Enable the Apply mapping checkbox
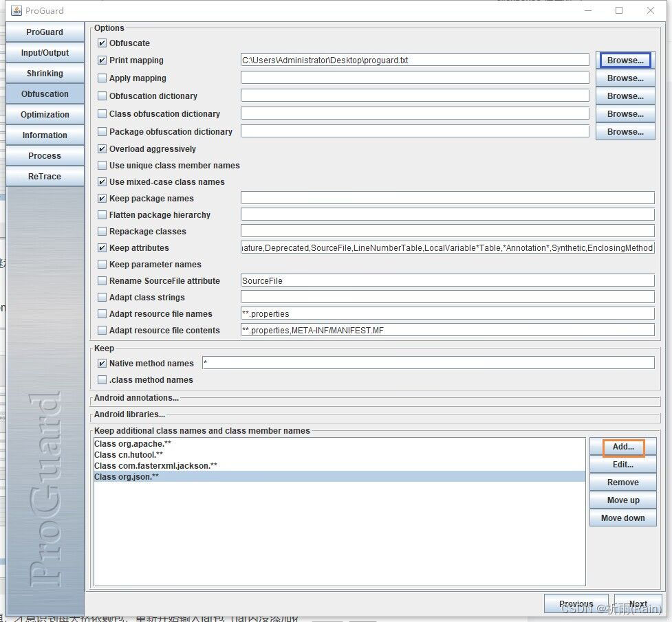This screenshot has height=622, width=672. pos(102,78)
